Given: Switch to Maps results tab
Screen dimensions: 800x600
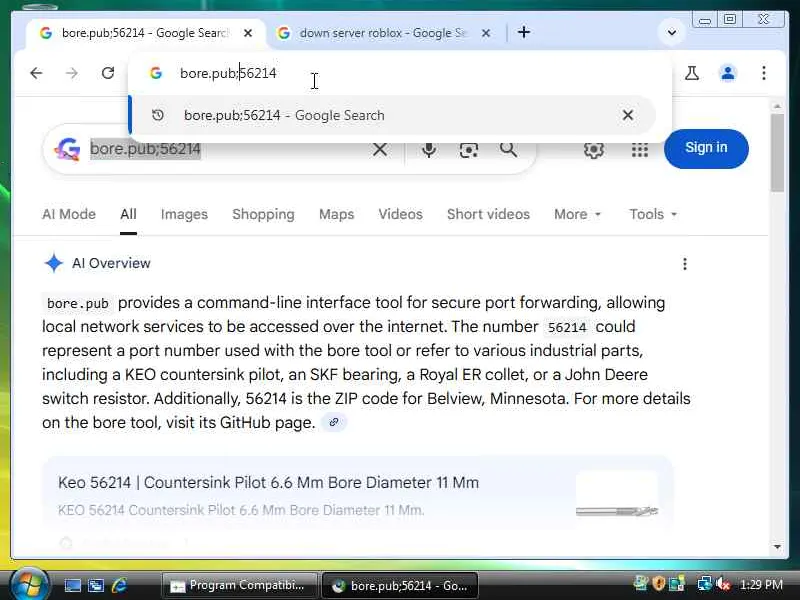Looking at the screenshot, I should tap(336, 214).
